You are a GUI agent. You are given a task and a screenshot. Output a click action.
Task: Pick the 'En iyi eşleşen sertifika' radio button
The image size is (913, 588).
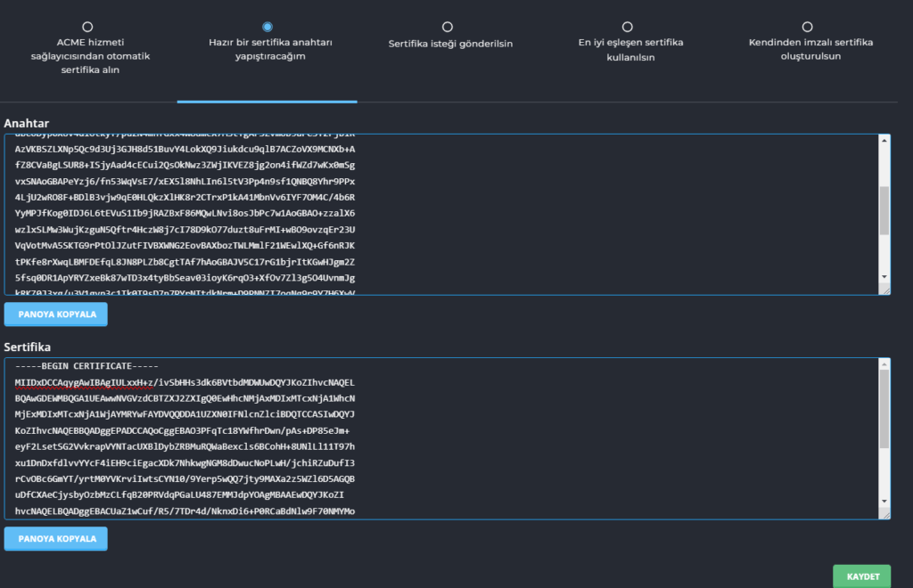pos(628,27)
